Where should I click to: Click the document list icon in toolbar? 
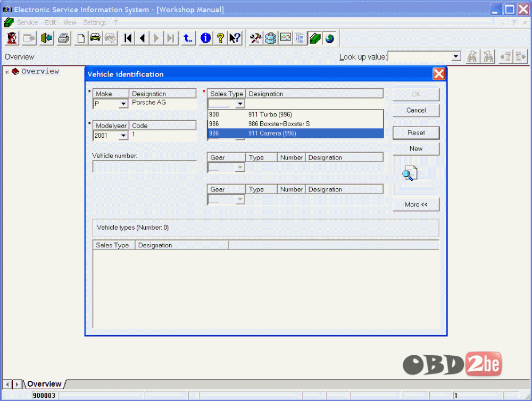(x=300, y=38)
